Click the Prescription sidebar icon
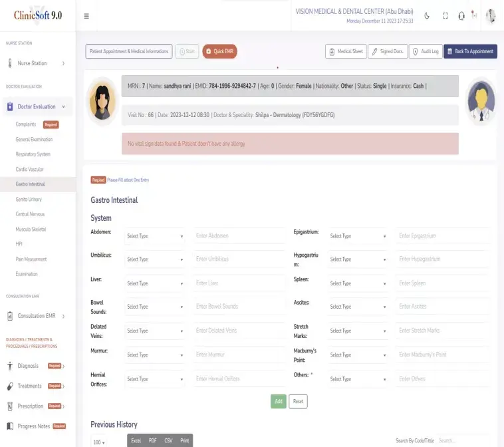The width and height of the screenshot is (504, 447). point(10,406)
